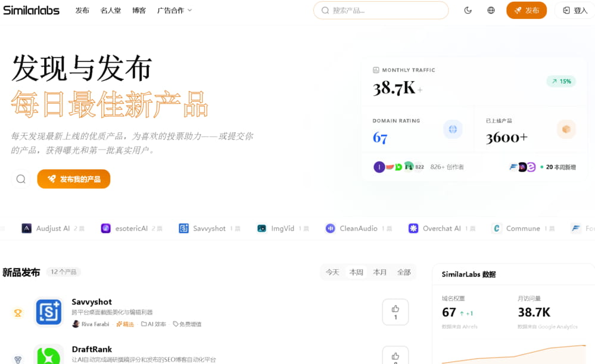This screenshot has width=595, height=364.
Task: Click the Savvyshot ticker icon
Action: tap(183, 229)
